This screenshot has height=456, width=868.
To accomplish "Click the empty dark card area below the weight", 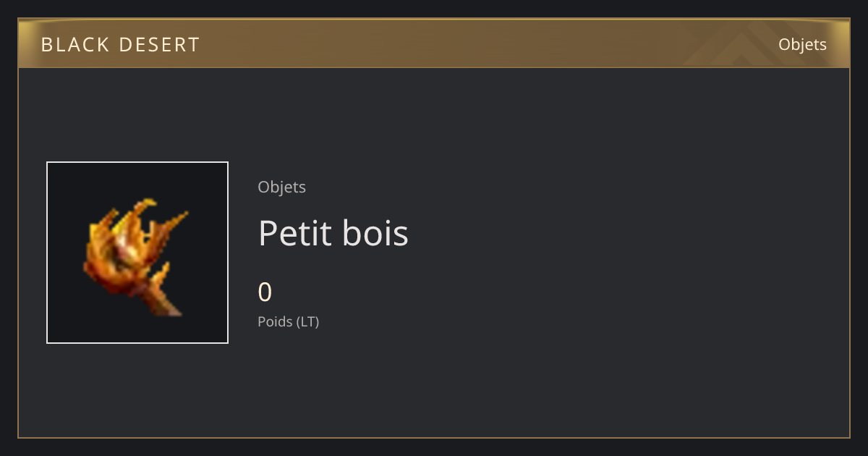I will pyautogui.click(x=506, y=384).
